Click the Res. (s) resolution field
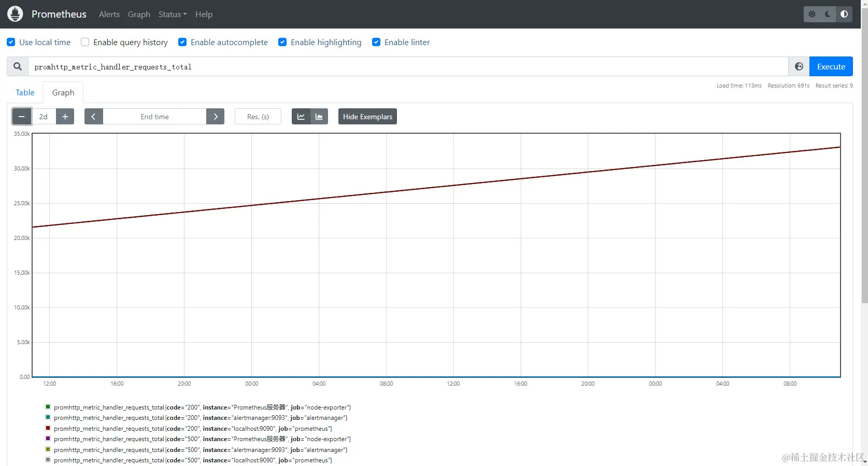Viewport: 868px width, 466px height. pyautogui.click(x=258, y=117)
